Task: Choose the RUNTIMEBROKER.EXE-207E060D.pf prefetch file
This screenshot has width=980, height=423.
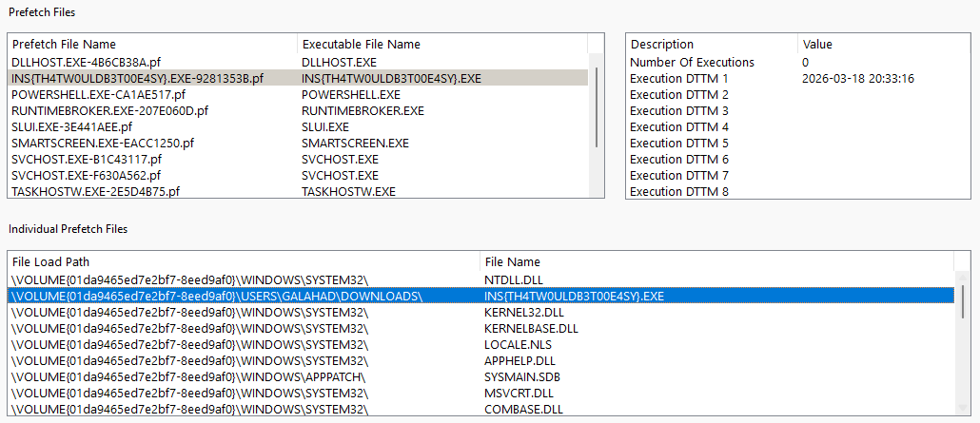Action: 111,111
